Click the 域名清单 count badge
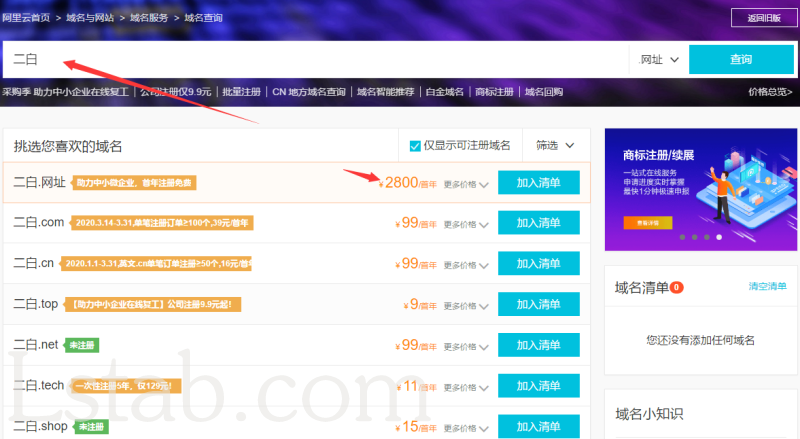 point(677,287)
